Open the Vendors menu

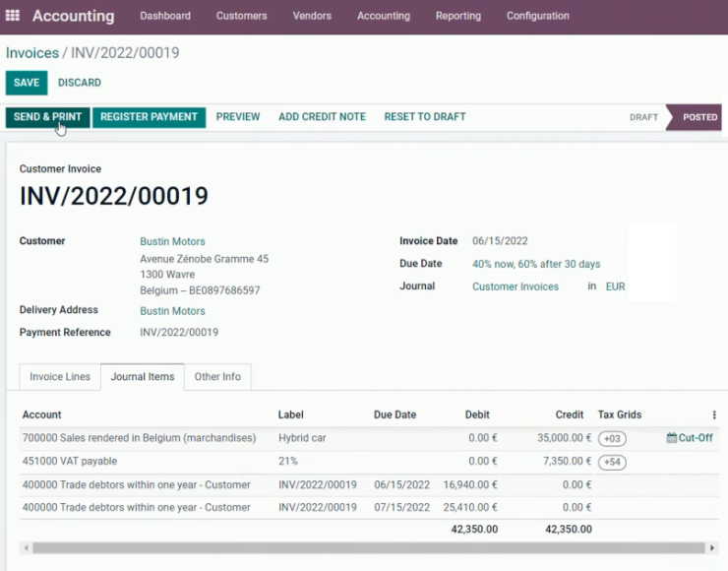[x=312, y=16]
